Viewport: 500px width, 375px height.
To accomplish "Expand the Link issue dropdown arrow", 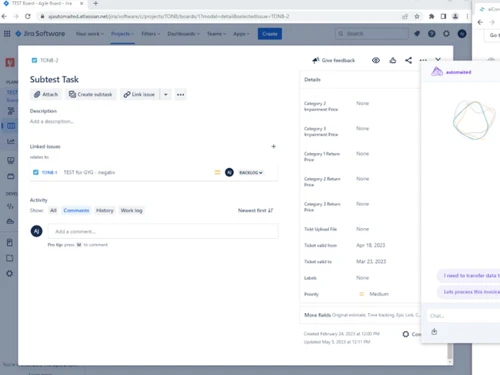I will coord(166,94).
